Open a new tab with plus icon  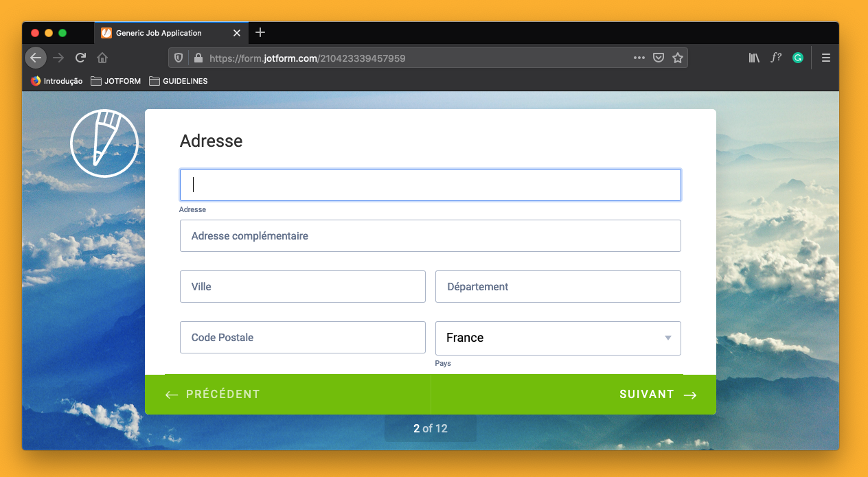[x=260, y=32]
